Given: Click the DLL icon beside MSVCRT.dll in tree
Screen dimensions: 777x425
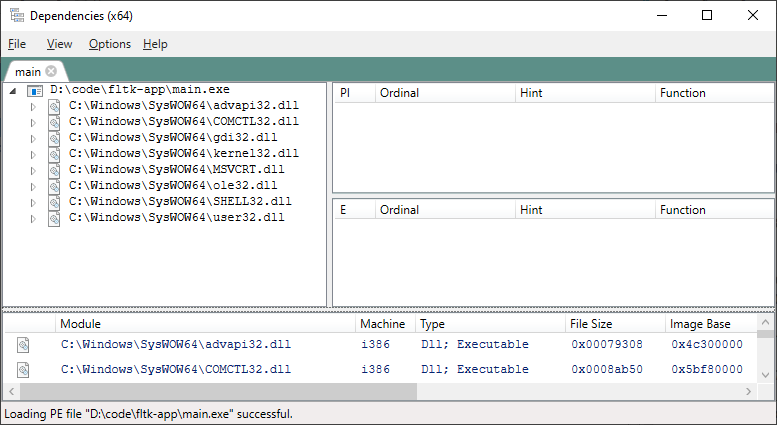Looking at the screenshot, I should (54, 170).
